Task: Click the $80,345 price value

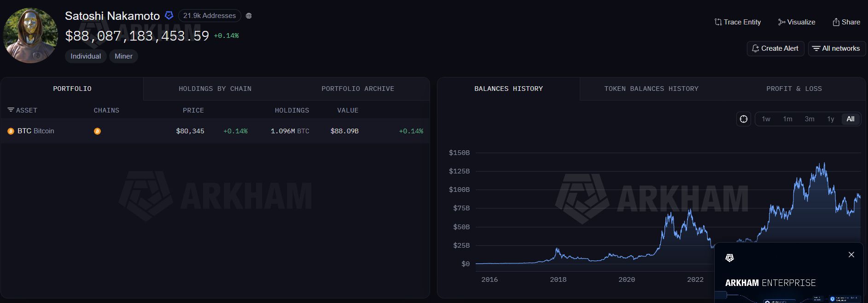Action: tap(190, 131)
